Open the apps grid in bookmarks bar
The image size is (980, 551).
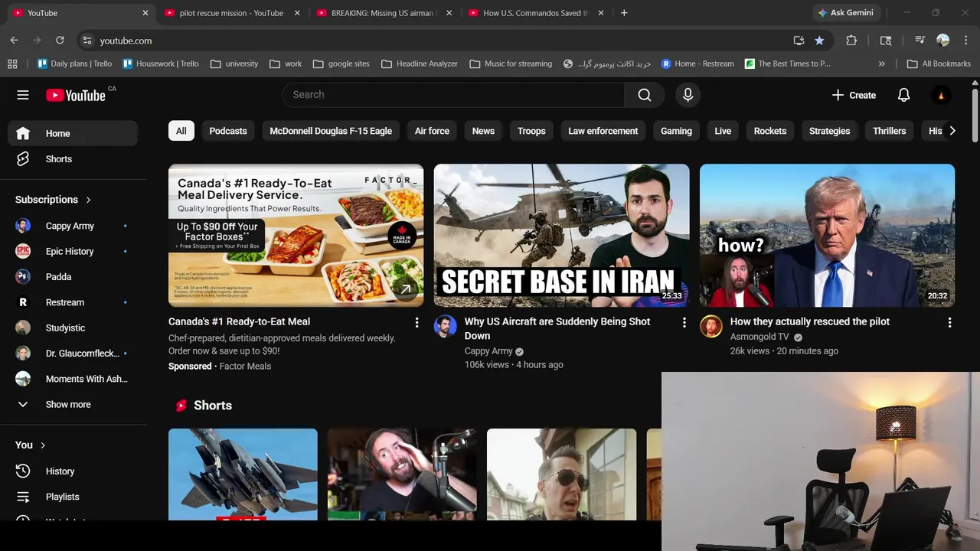12,64
